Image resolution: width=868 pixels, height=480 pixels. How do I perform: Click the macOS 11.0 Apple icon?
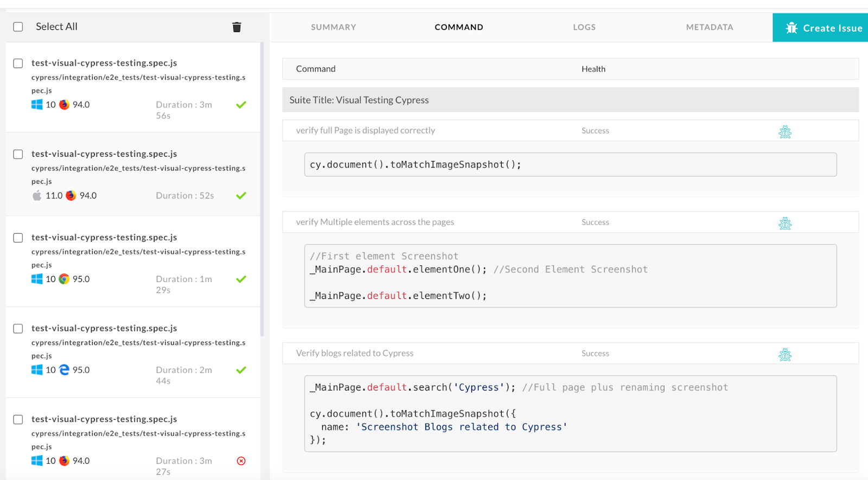[37, 195]
